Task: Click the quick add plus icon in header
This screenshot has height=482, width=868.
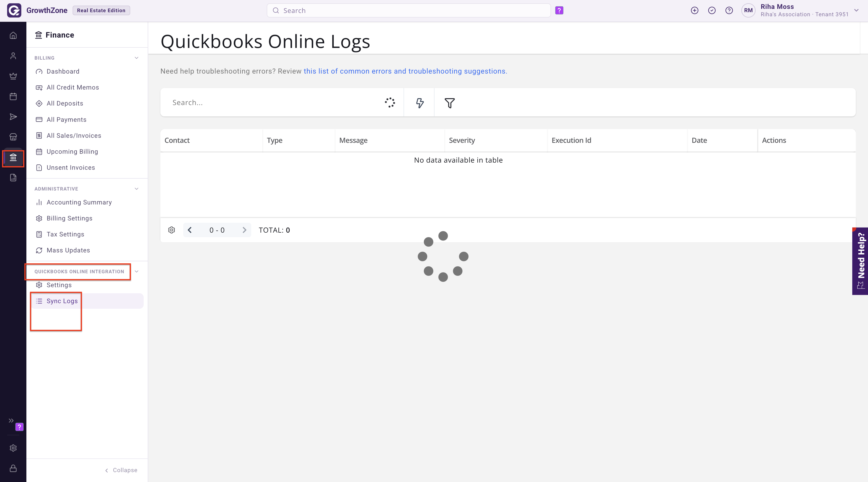Action: point(694,10)
